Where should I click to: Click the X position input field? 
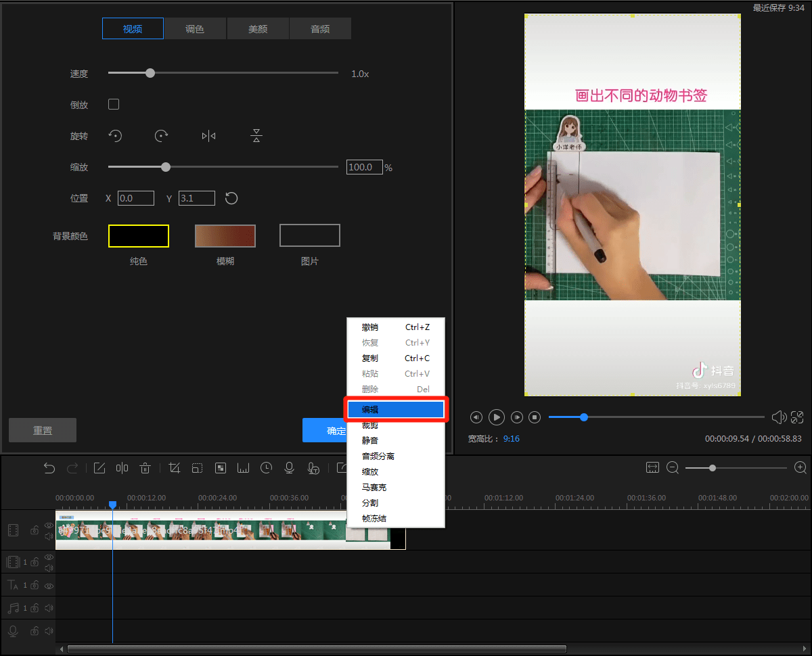pyautogui.click(x=135, y=198)
